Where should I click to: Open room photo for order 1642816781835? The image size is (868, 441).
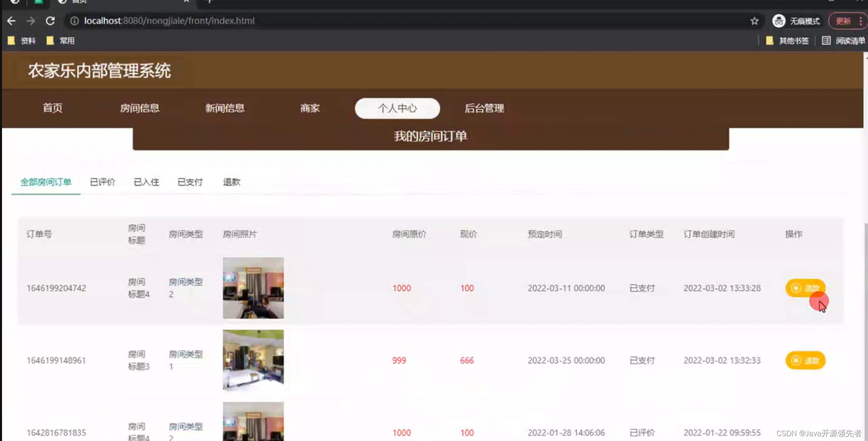(253, 421)
